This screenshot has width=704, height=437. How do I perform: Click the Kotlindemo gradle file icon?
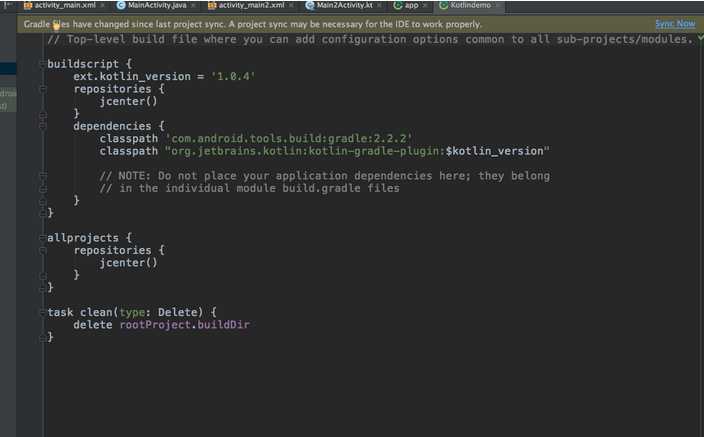tap(444, 5)
